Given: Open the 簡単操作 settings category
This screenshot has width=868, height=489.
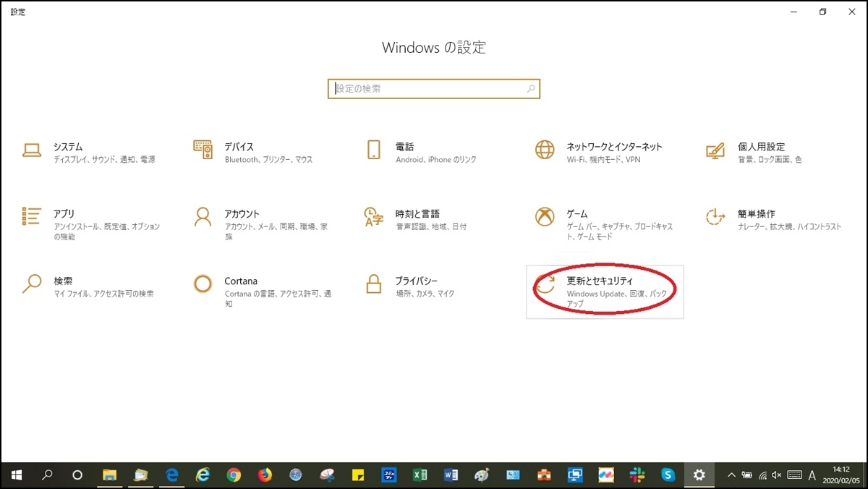Looking at the screenshot, I should coord(773,219).
